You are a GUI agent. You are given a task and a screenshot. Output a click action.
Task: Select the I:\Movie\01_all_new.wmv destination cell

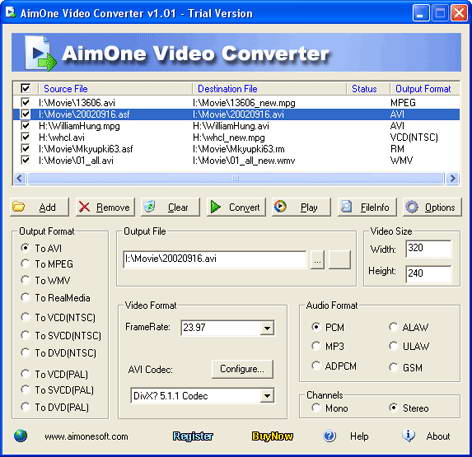click(244, 161)
